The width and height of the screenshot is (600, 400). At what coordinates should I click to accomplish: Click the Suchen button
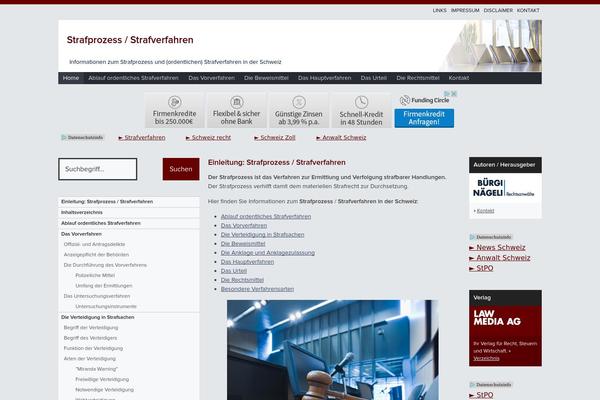181,169
